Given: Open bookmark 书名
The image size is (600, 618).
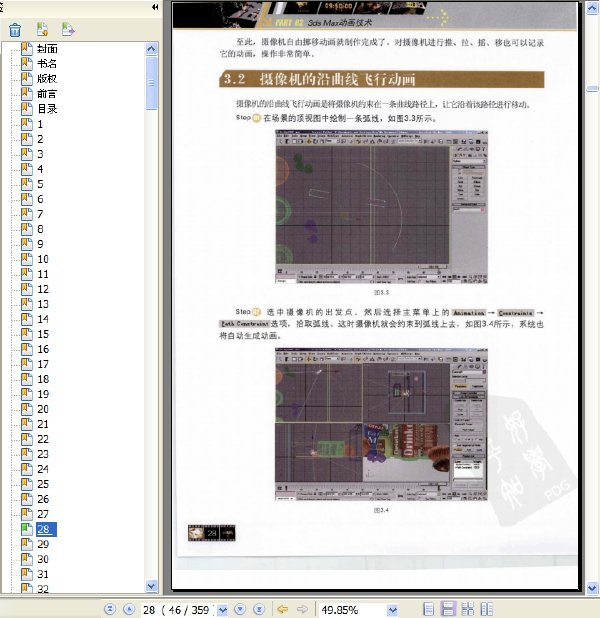Looking at the screenshot, I should click(47, 63).
